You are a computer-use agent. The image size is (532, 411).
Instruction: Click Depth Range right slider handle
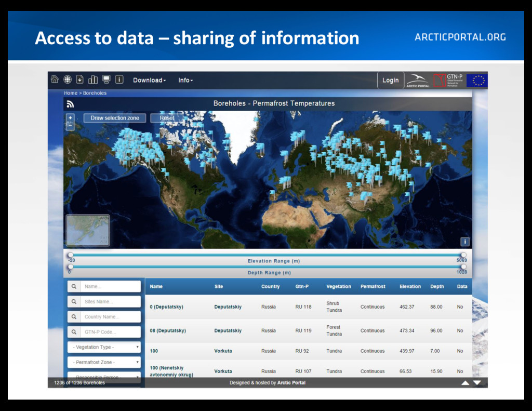click(463, 267)
